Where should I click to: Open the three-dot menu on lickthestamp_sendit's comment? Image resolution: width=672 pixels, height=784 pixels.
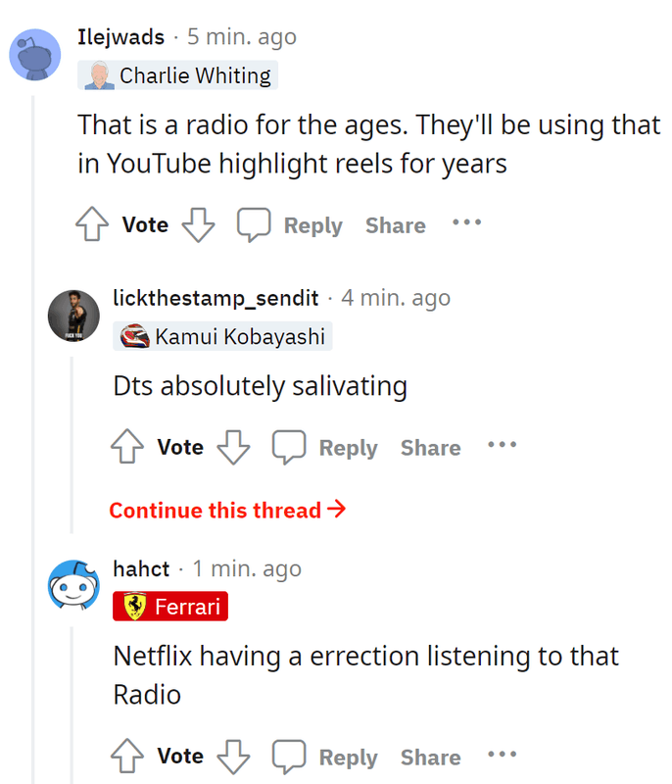pyautogui.click(x=502, y=445)
